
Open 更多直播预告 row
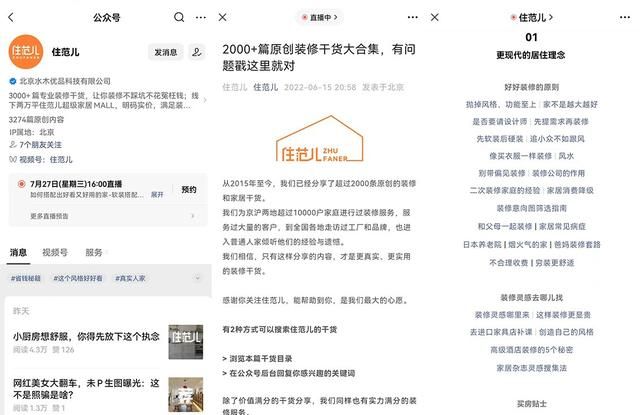(108, 216)
